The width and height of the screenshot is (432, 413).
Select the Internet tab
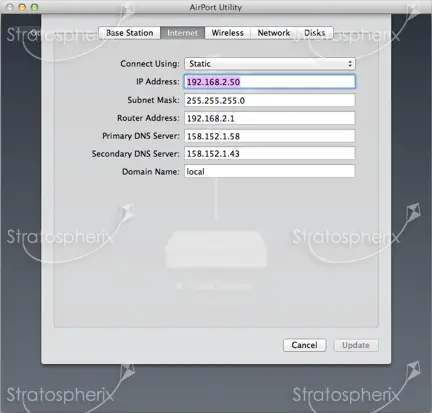[182, 33]
